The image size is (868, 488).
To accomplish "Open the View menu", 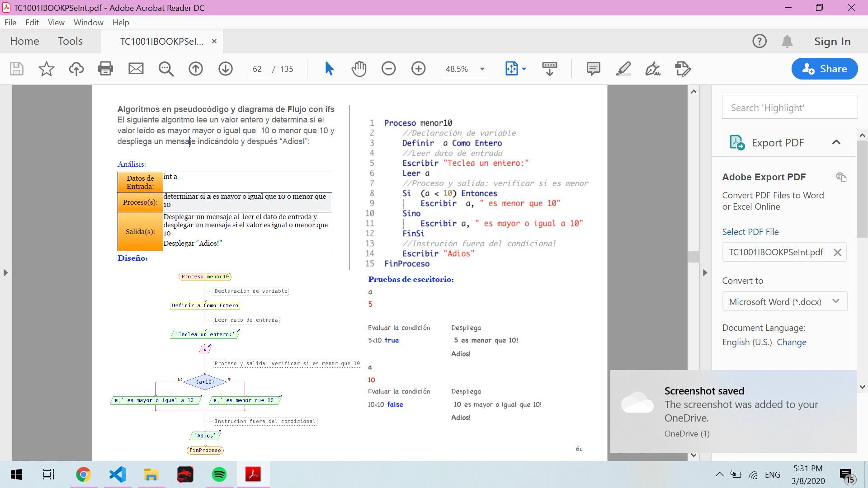I will pos(56,23).
